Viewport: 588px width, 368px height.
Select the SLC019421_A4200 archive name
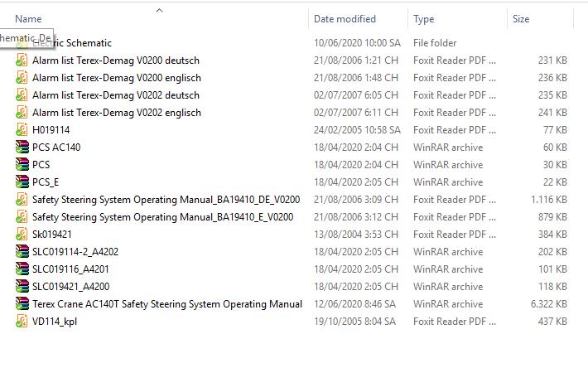[71, 287]
